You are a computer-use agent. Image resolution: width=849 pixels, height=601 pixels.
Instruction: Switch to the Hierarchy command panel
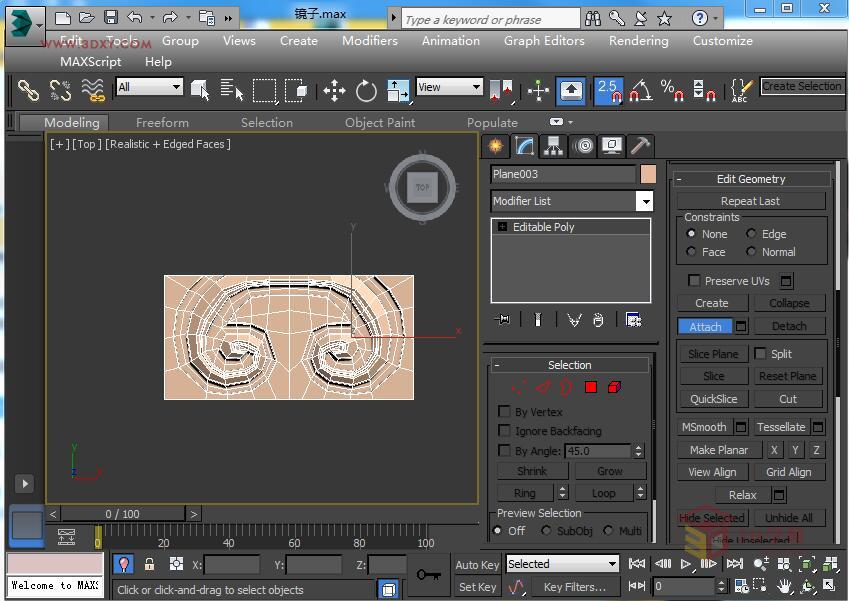point(551,146)
